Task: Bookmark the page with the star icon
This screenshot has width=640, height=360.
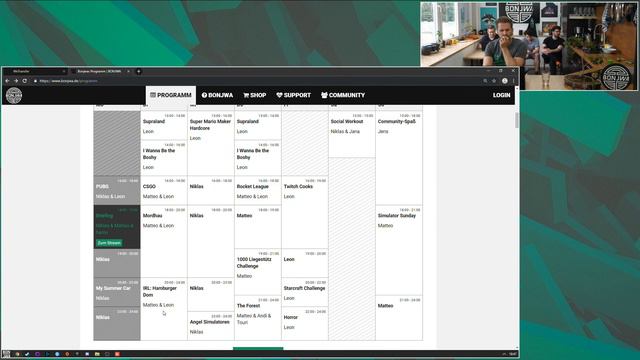Action: (x=494, y=81)
